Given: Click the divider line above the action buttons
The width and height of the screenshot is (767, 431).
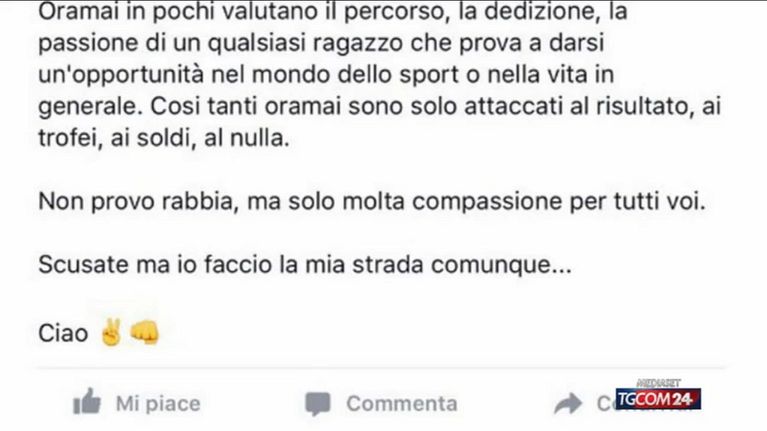Looking at the screenshot, I should point(381,366).
